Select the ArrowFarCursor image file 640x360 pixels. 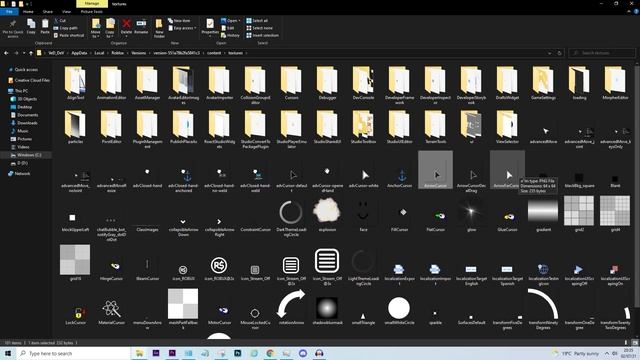(507, 170)
